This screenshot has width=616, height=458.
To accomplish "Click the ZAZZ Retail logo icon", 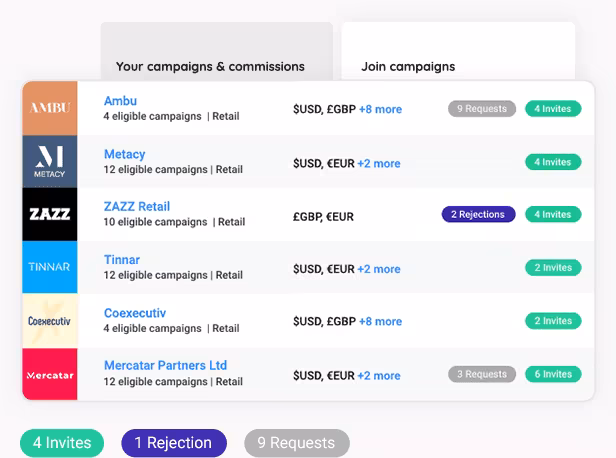I will click(49, 214).
